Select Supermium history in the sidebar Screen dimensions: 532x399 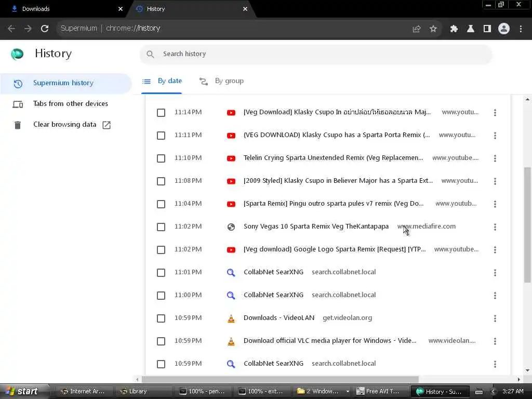click(x=65, y=83)
